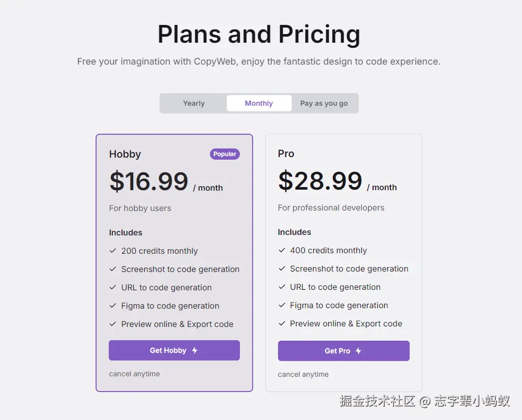This screenshot has width=522, height=420.
Task: Switch to Yearly billing tab
Action: point(194,103)
